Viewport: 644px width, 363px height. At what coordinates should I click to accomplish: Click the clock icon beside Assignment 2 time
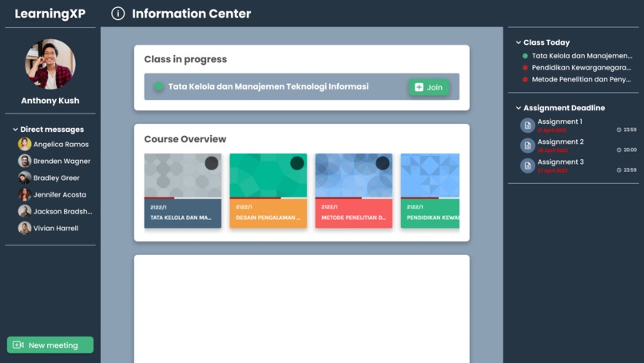point(618,150)
